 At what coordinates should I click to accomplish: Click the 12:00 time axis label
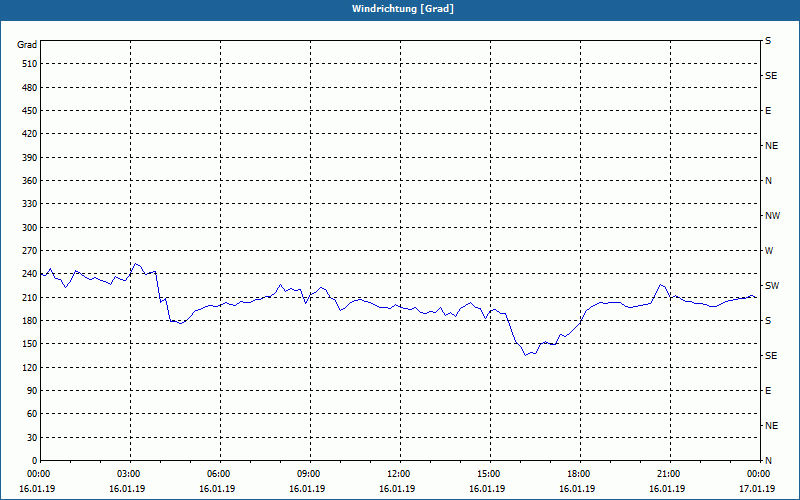pos(401,474)
